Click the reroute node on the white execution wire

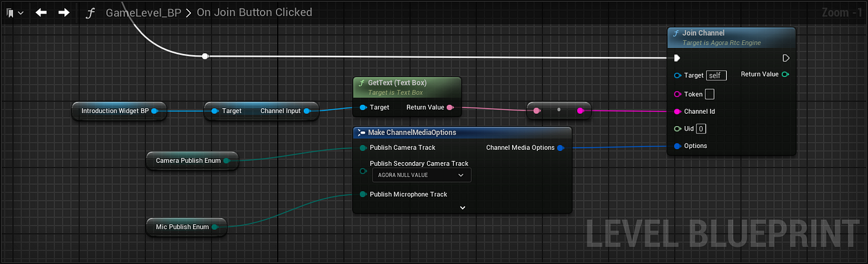click(x=205, y=57)
